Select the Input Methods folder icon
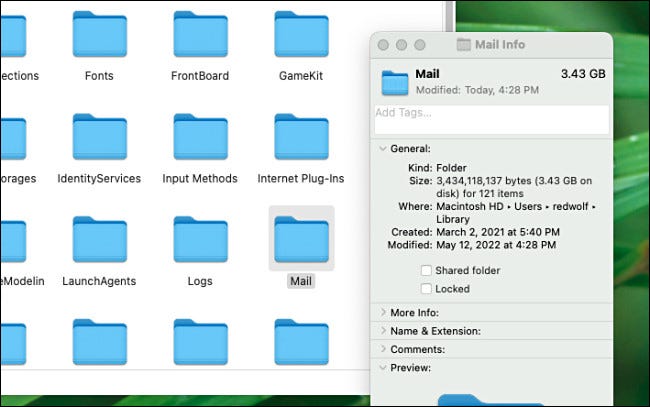The image size is (650, 407). (x=200, y=136)
